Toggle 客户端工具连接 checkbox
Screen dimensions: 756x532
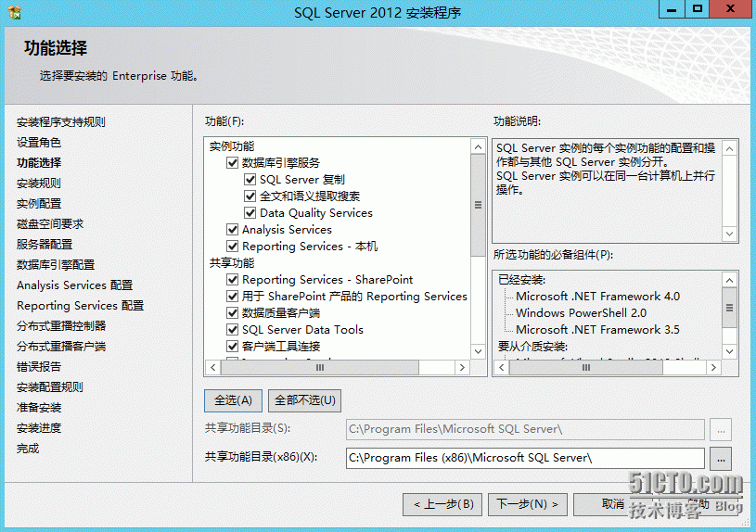[x=233, y=347]
